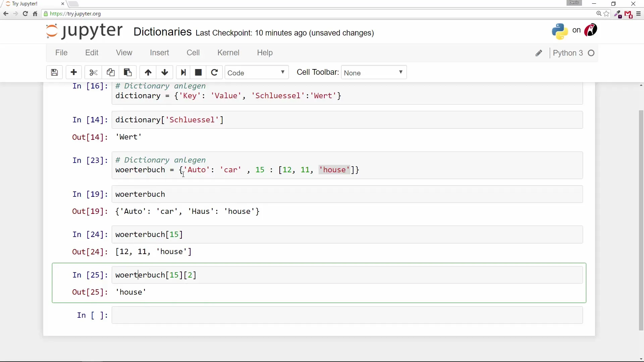
Task: Reload page in browser toolbar
Action: 25,14
